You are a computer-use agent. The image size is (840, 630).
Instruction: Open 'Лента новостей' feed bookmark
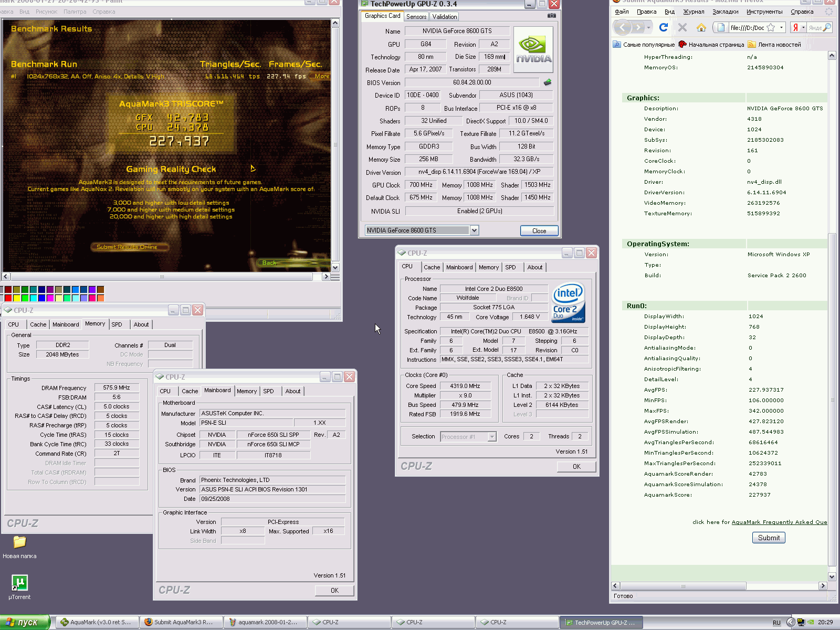tap(774, 45)
